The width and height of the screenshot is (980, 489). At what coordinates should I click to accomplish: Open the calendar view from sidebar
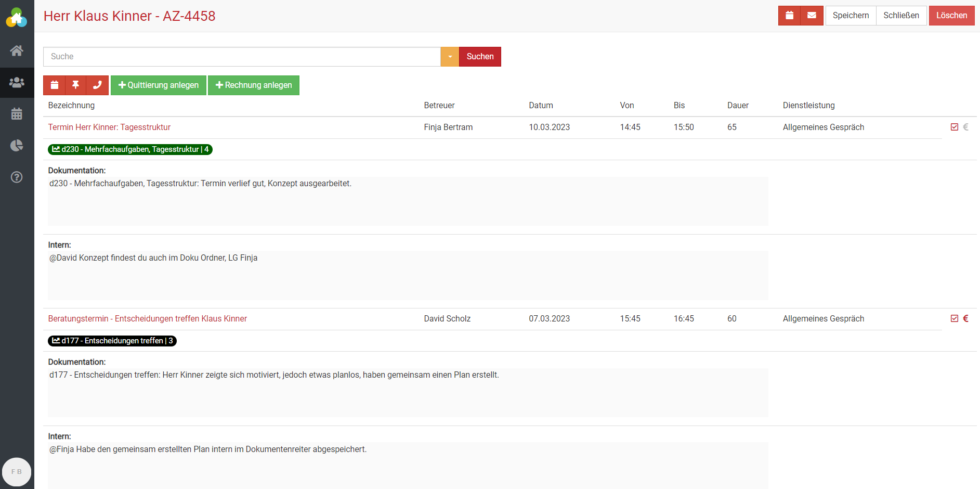coord(17,114)
